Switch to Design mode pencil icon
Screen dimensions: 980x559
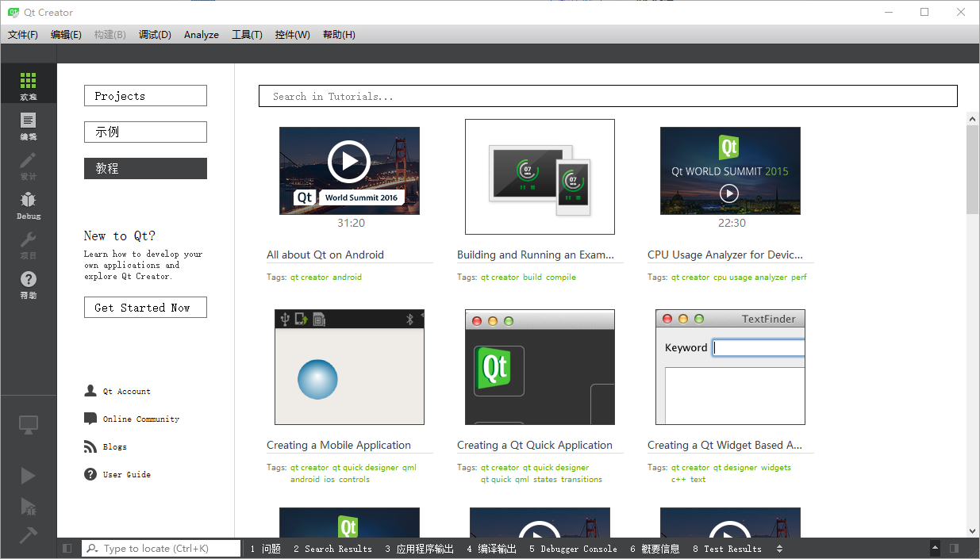[x=29, y=160]
